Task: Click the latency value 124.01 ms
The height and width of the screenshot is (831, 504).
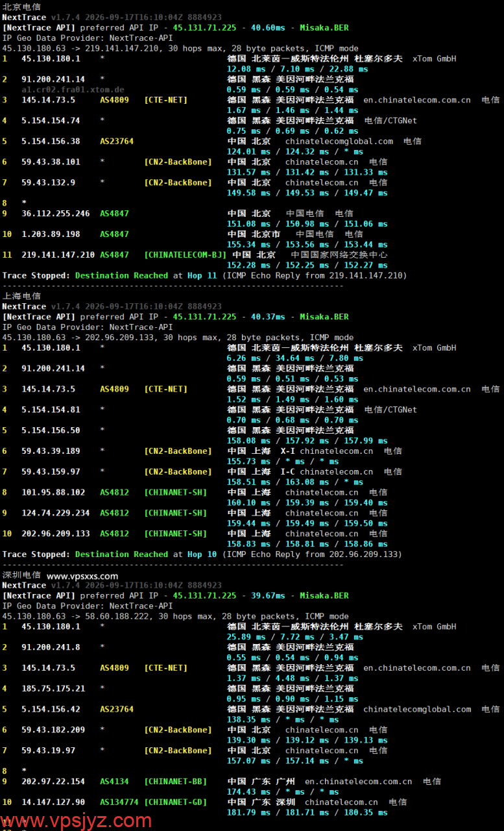Action: (248, 151)
